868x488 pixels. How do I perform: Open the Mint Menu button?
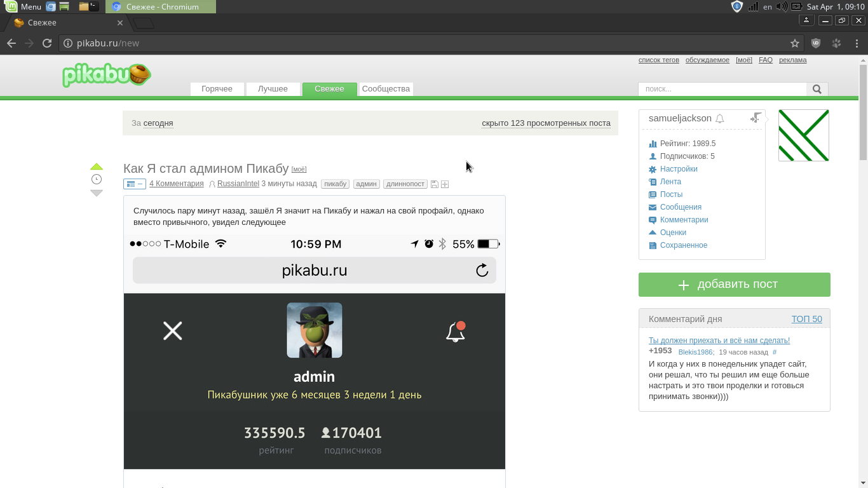(x=23, y=6)
